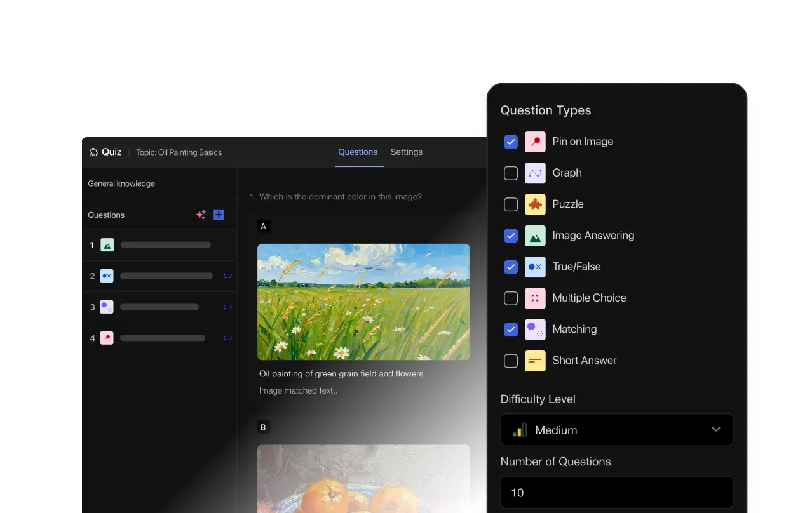812x513 pixels.
Task: Add a new question with the plus icon
Action: [219, 215]
